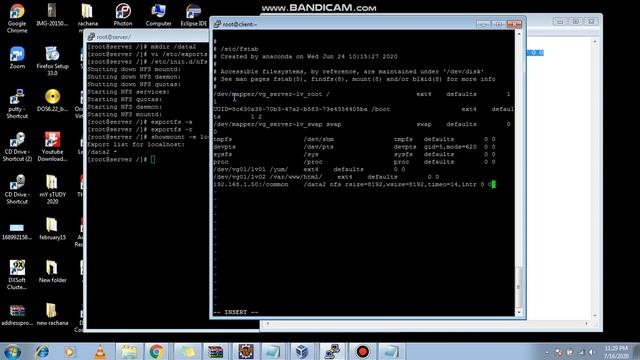Launch the Photon desktop shortcut

123,15
